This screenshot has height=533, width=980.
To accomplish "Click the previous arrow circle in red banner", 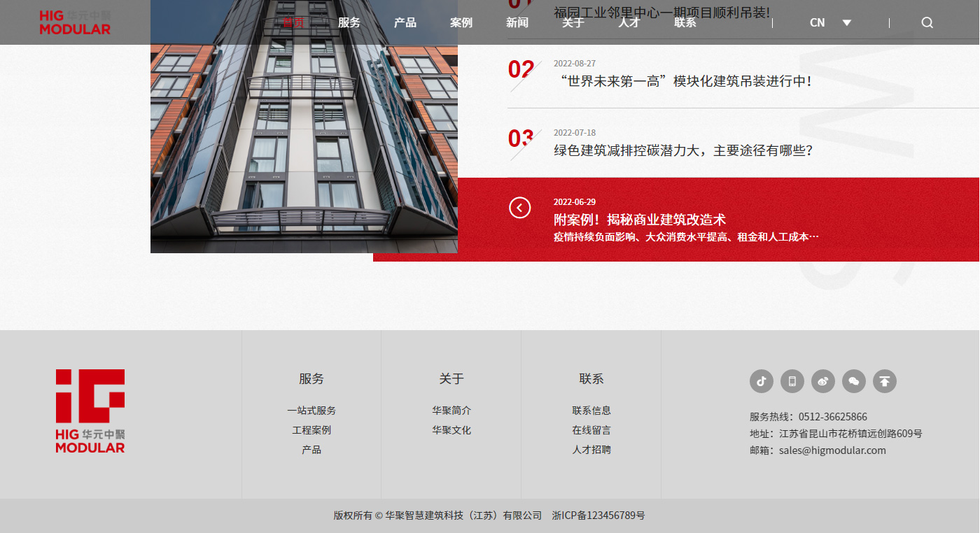I will point(519,208).
